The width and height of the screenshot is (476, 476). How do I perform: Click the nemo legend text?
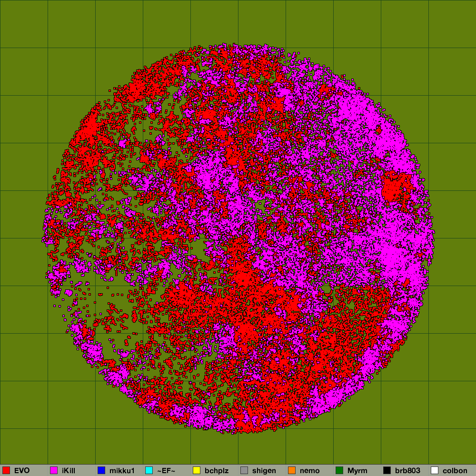(310, 471)
